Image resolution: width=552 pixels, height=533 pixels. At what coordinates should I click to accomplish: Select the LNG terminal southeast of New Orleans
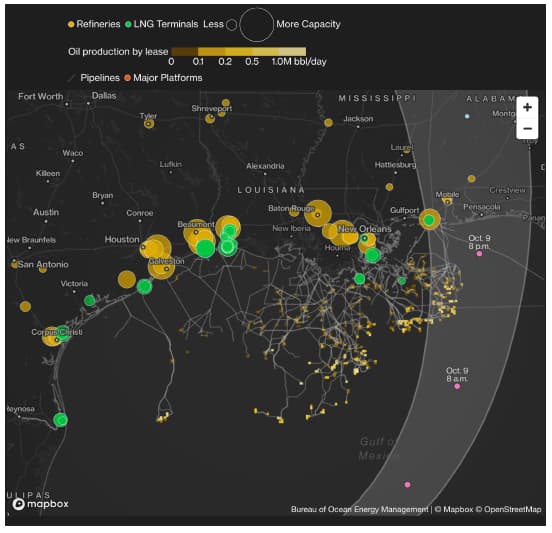tap(372, 255)
